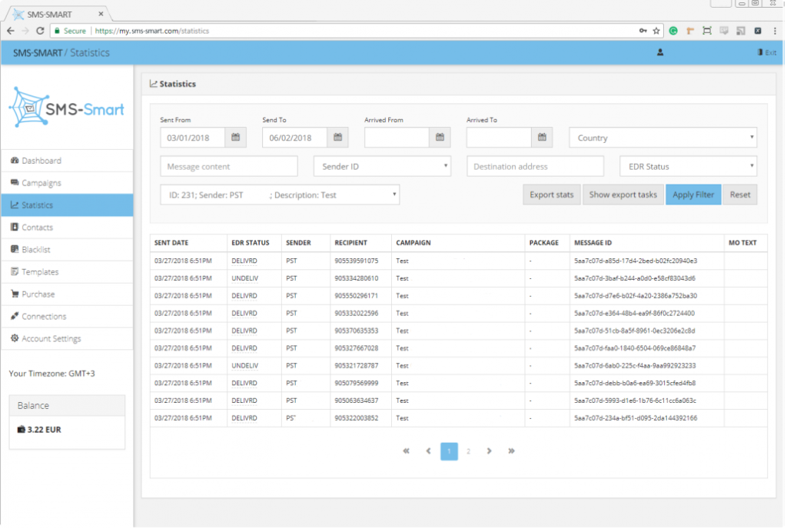
Task: Expand the Sender ID dropdown
Action: tap(382, 167)
